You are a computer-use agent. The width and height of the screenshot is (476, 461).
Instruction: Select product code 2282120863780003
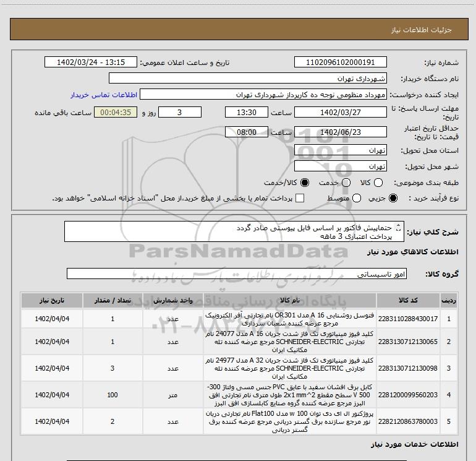tap(408, 421)
